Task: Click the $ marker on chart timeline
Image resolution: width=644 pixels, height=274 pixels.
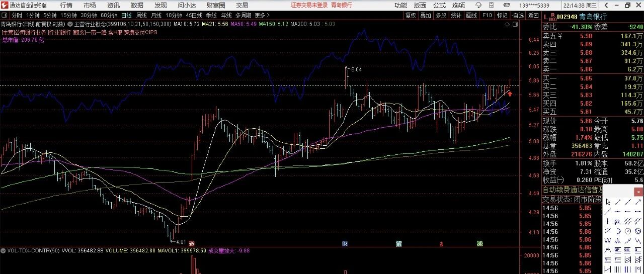Action: click(441, 244)
